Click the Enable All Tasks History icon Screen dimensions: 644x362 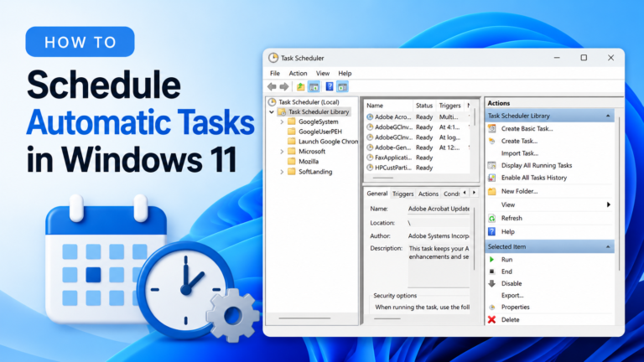[x=492, y=178]
